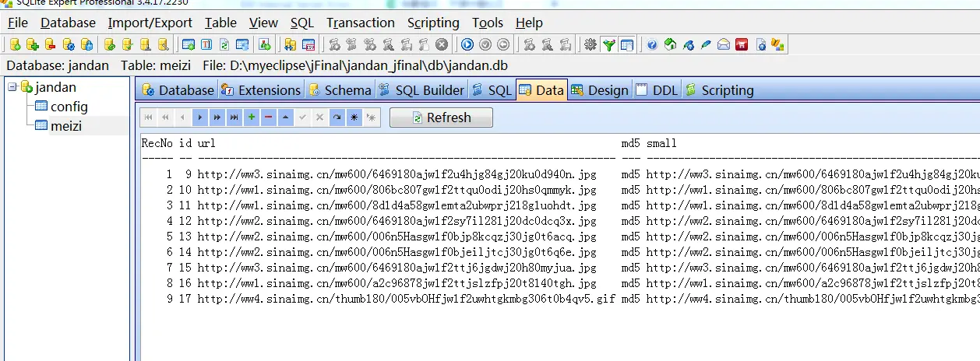Open the File menu
This screenshot has height=361, width=980.
click(x=17, y=23)
